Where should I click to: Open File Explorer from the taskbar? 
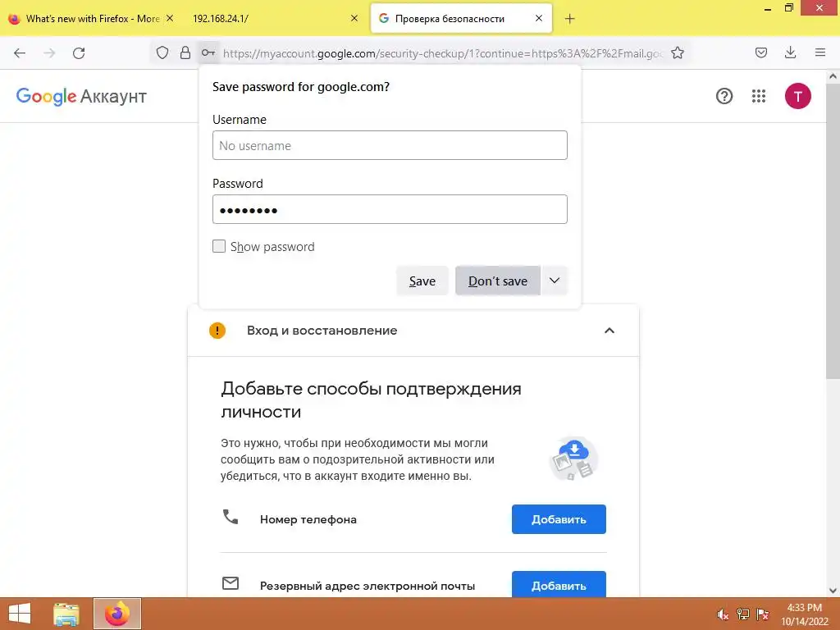click(66, 614)
